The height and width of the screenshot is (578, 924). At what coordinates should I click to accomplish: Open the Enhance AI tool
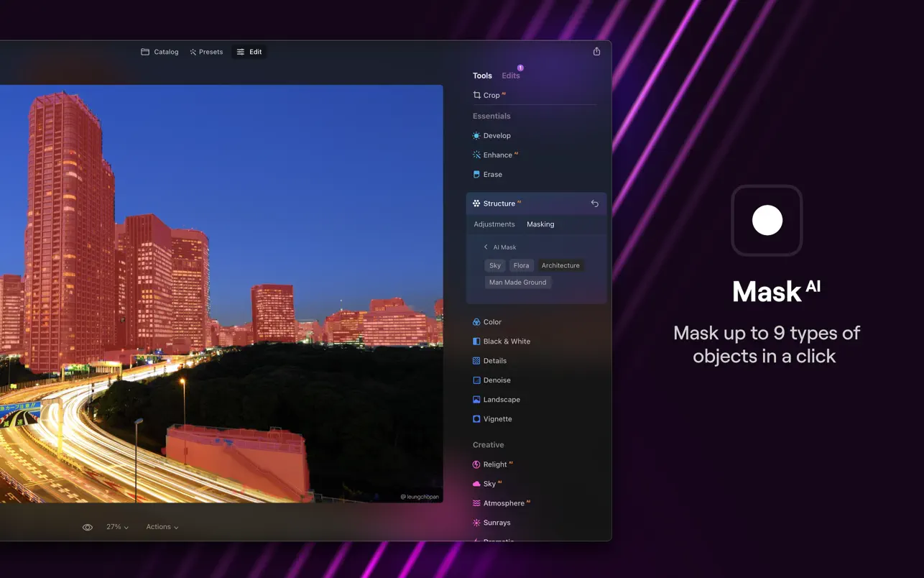(x=497, y=155)
